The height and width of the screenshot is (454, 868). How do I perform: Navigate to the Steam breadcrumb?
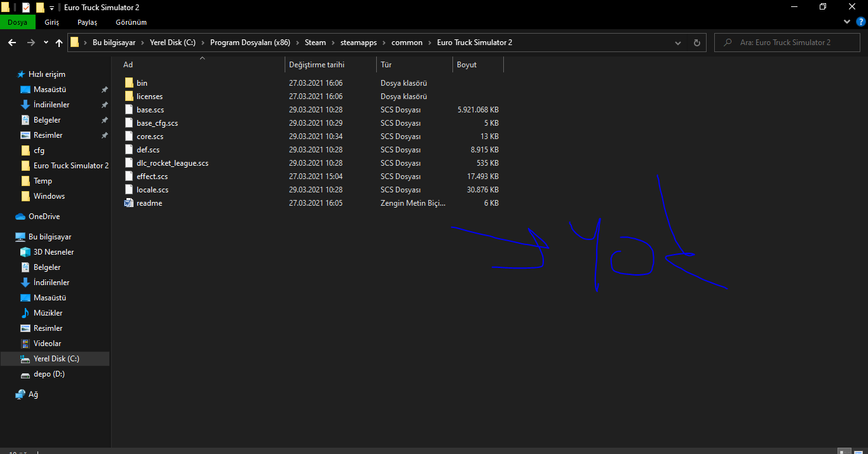tap(315, 43)
